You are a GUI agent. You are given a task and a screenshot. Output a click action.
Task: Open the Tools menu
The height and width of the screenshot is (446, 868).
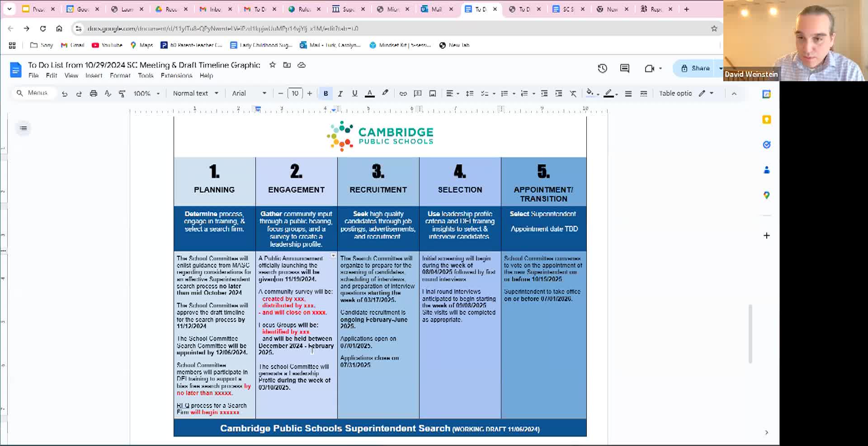146,76
